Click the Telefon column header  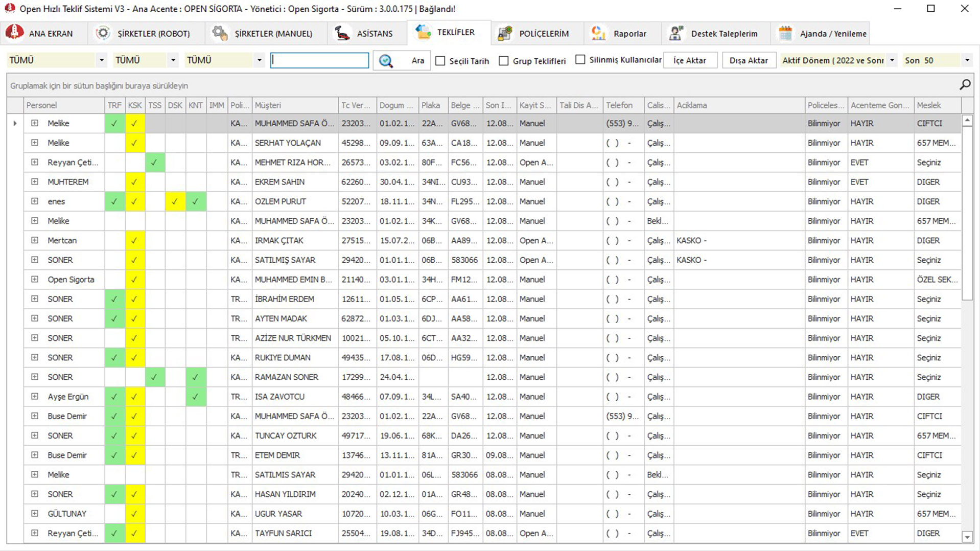623,105
